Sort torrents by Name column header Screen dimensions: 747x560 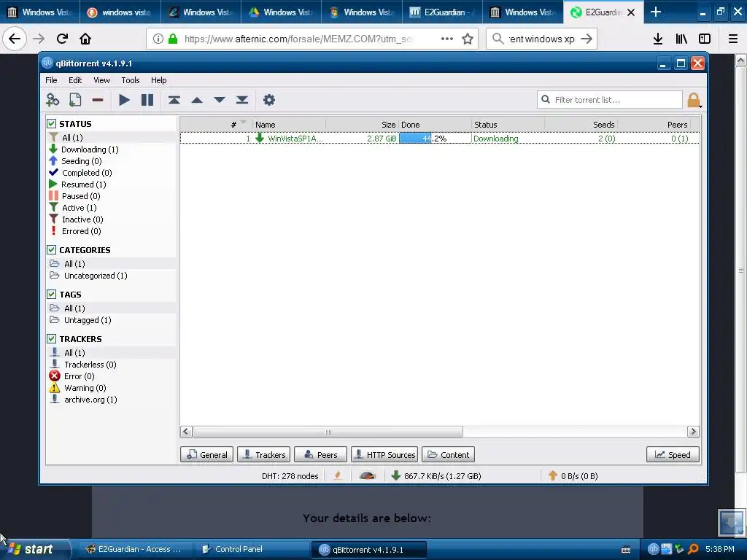coord(289,125)
